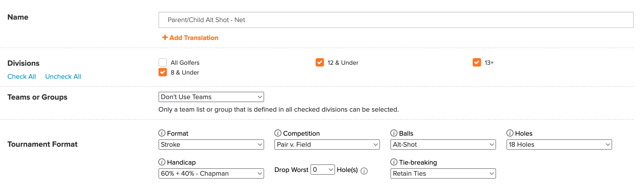
Task: Click the Tie-breaking info icon
Action: pos(394,162)
